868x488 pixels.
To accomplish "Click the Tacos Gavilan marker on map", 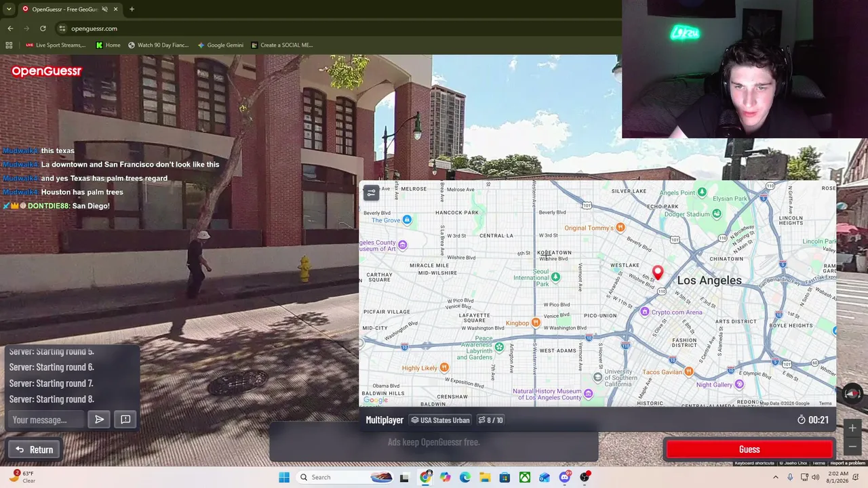I will 688,371.
